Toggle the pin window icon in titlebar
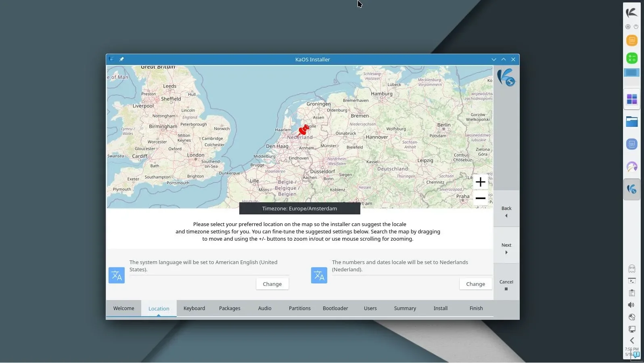The height and width of the screenshot is (363, 644). [x=121, y=59]
